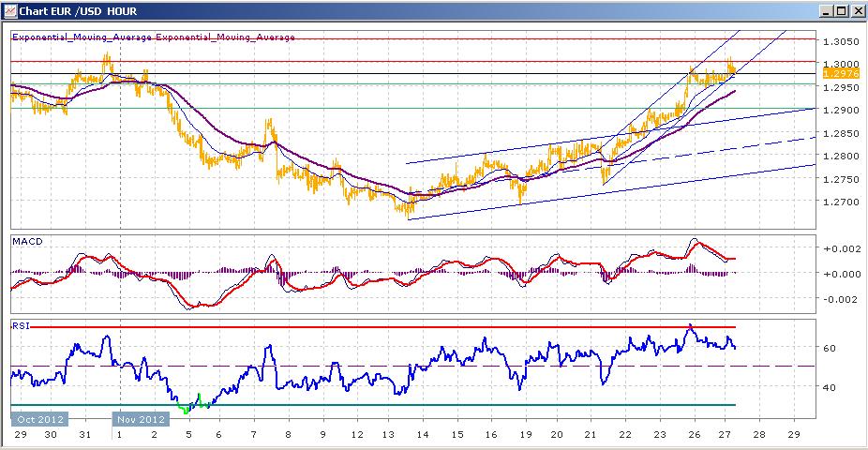Click the 1.2700 price axis label

[841, 202]
